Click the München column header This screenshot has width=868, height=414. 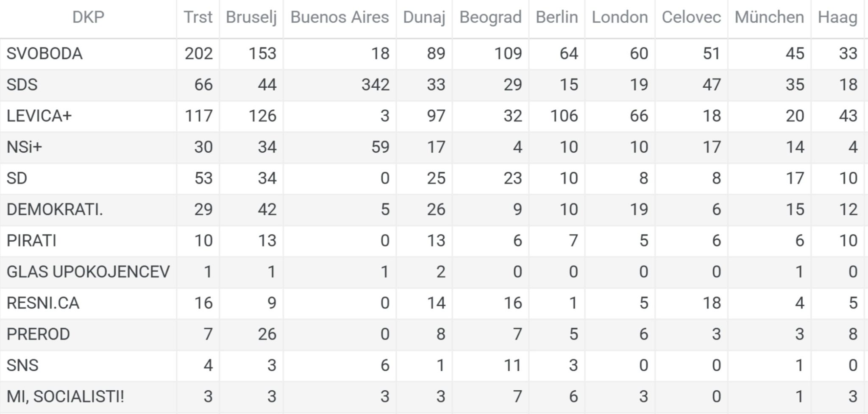[x=769, y=17]
